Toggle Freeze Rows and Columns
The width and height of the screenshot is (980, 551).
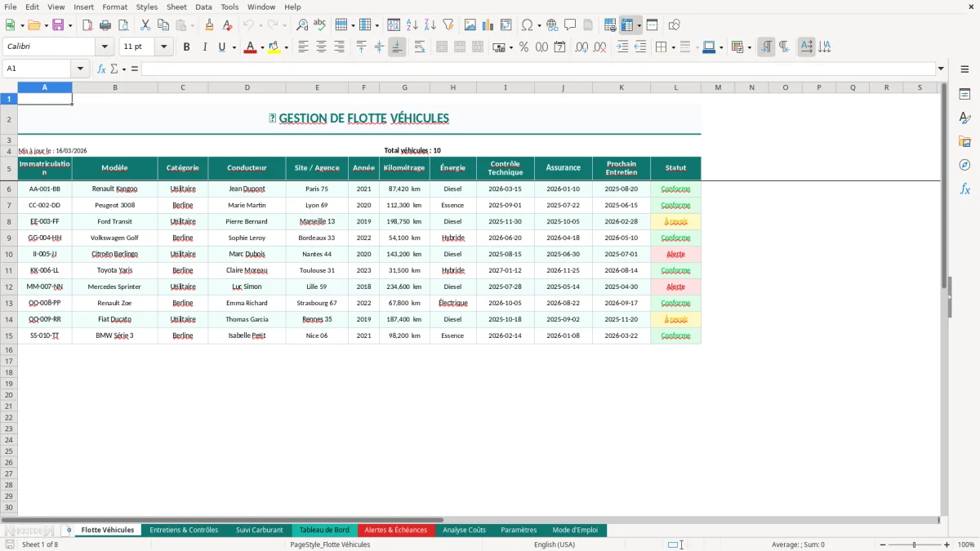[x=627, y=25]
